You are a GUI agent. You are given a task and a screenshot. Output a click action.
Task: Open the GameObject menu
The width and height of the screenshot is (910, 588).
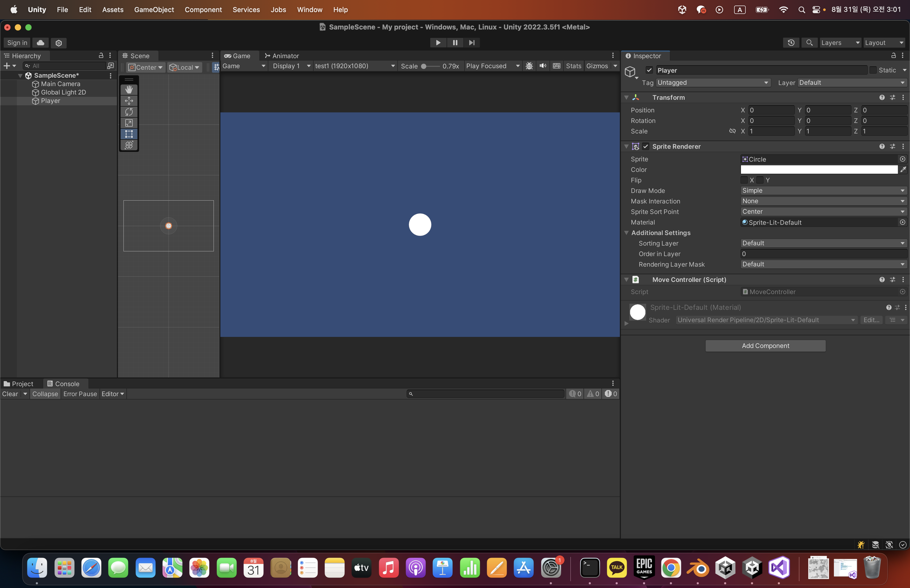(x=154, y=9)
